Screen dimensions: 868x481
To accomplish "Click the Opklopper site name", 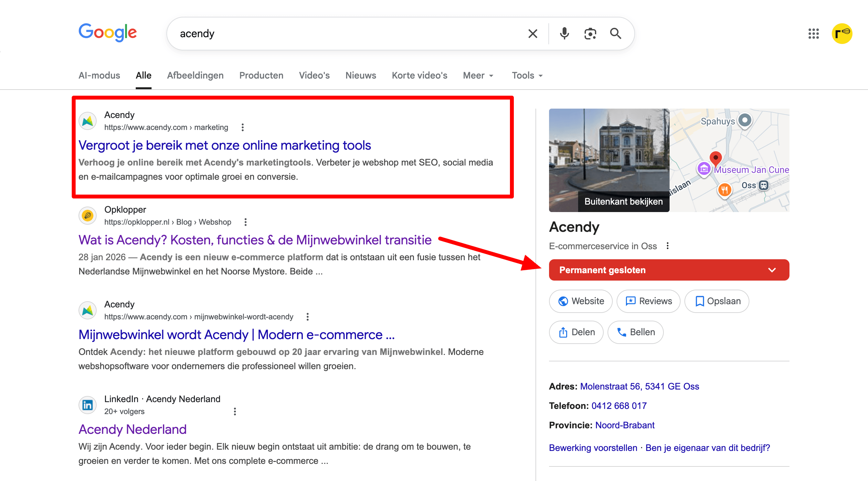I will [125, 210].
